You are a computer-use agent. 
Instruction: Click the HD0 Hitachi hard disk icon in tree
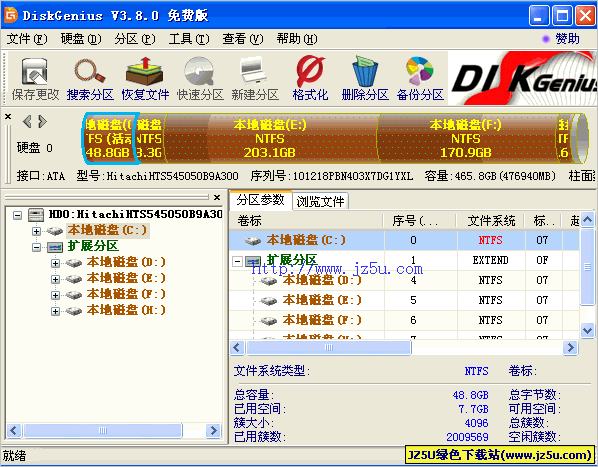36,215
